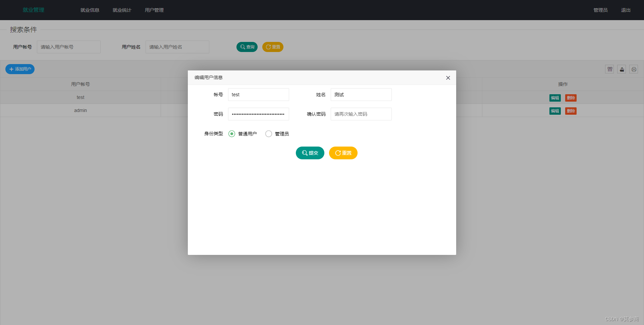Click the 就业管理 logo title

pyautogui.click(x=34, y=10)
